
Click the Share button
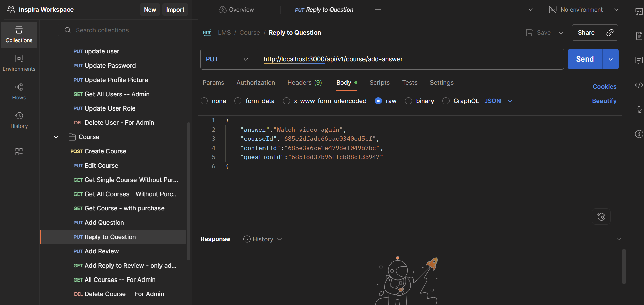click(x=586, y=33)
